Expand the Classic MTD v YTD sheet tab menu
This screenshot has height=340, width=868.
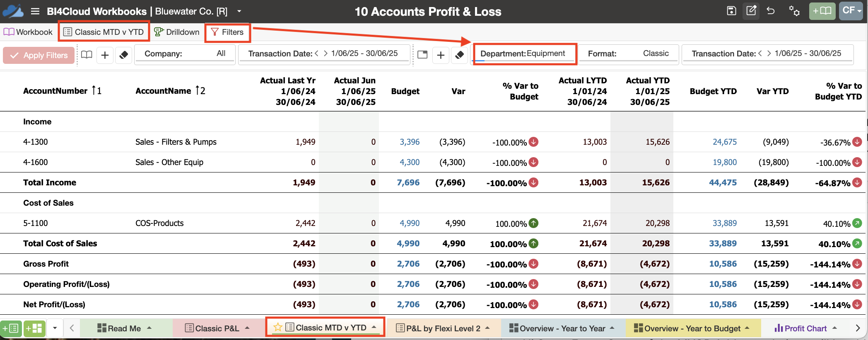tap(374, 327)
